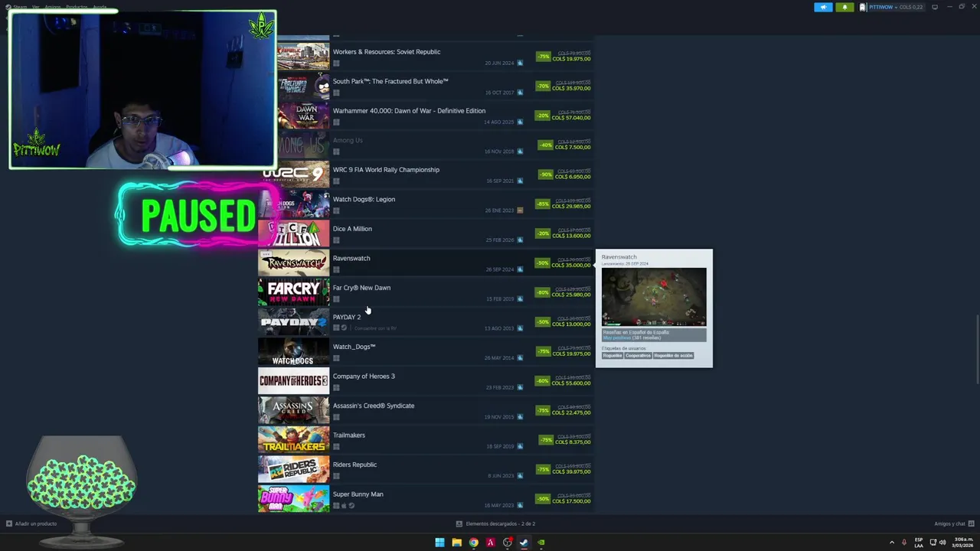Viewport: 980px width, 551px height.
Task: Click the volume speaker icon in system tray
Action: click(x=942, y=543)
